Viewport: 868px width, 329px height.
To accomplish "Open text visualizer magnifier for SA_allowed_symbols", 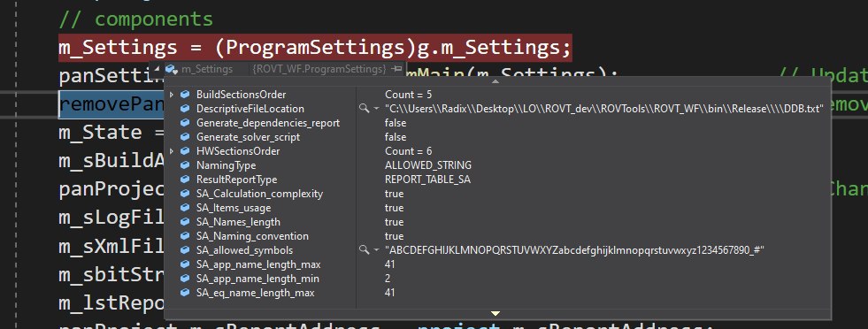I will click(364, 250).
